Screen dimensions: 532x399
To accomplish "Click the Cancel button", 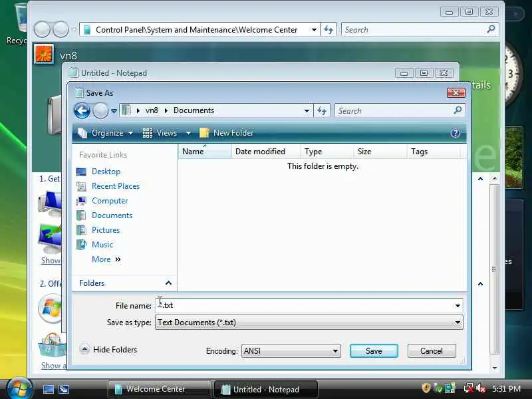I will [x=432, y=351].
